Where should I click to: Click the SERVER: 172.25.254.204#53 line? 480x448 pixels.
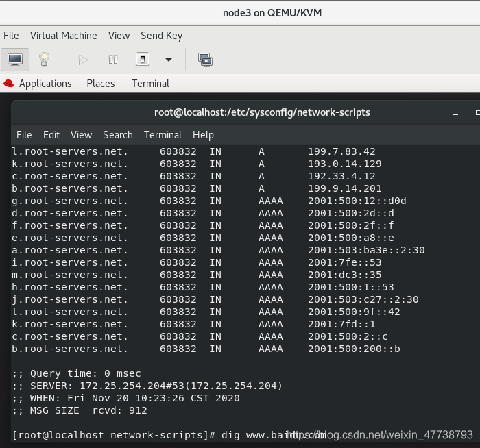pyautogui.click(x=147, y=386)
